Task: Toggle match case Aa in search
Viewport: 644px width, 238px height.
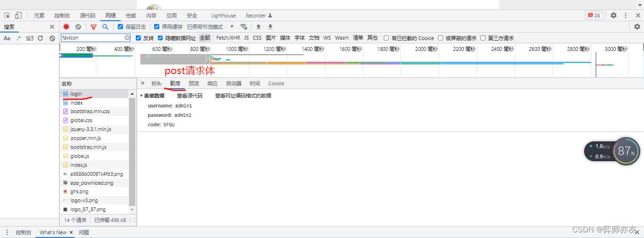Action: click(7, 38)
